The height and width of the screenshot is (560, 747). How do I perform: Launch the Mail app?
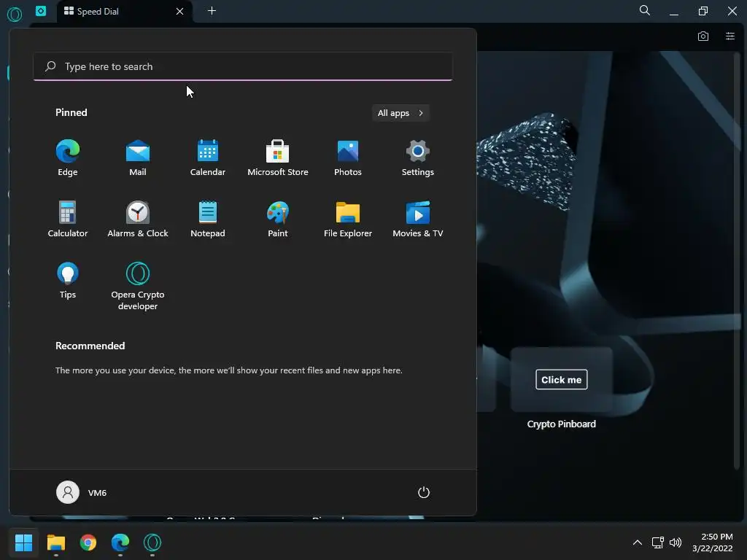pyautogui.click(x=138, y=158)
